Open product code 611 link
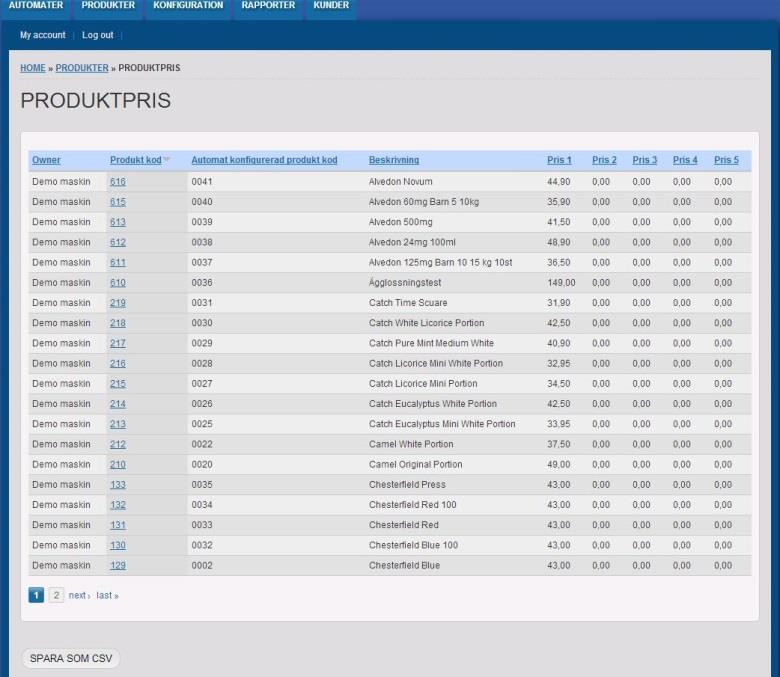This screenshot has height=677, width=780. [x=118, y=263]
